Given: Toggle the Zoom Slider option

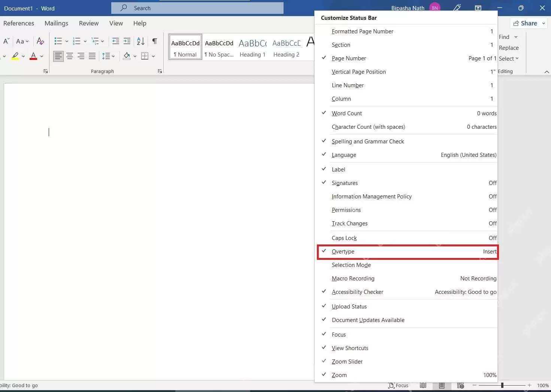Looking at the screenshot, I should (407, 362).
